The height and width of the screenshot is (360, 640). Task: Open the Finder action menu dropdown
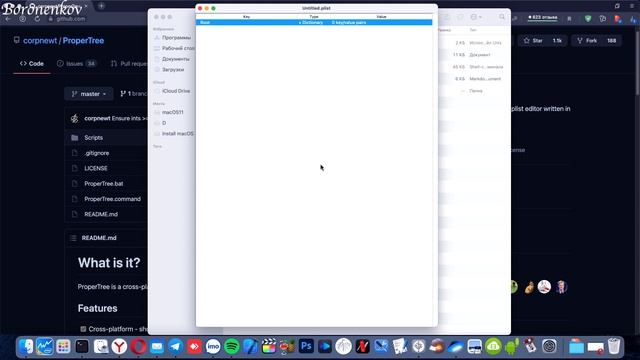[476, 17]
